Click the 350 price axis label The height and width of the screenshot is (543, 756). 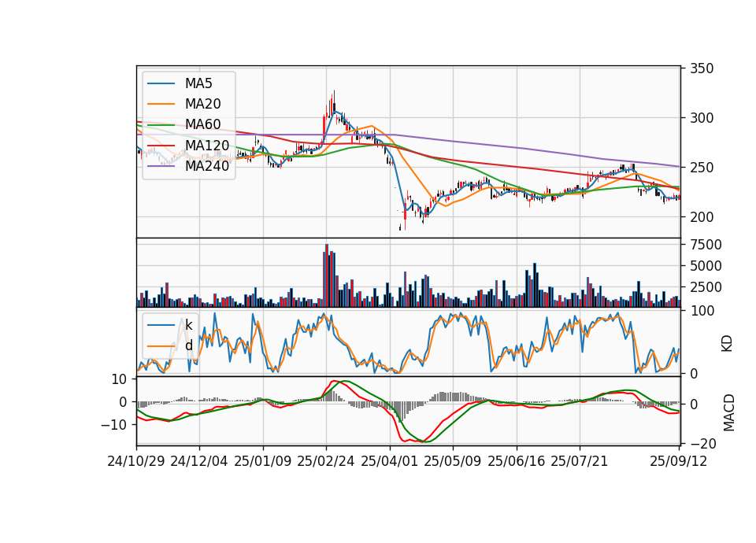[702, 68]
